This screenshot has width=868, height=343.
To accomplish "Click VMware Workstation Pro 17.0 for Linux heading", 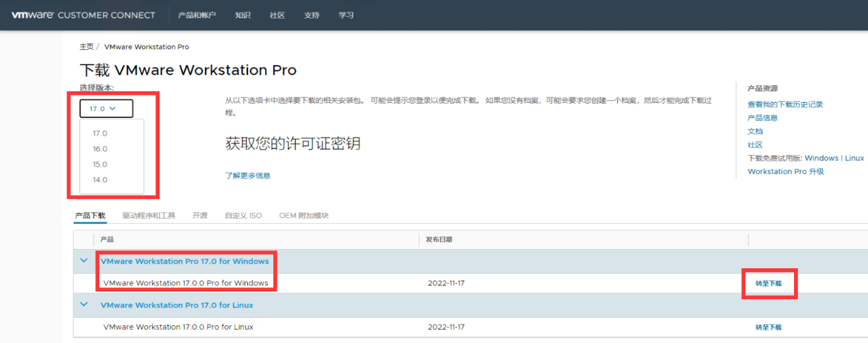I will pos(177,305).
